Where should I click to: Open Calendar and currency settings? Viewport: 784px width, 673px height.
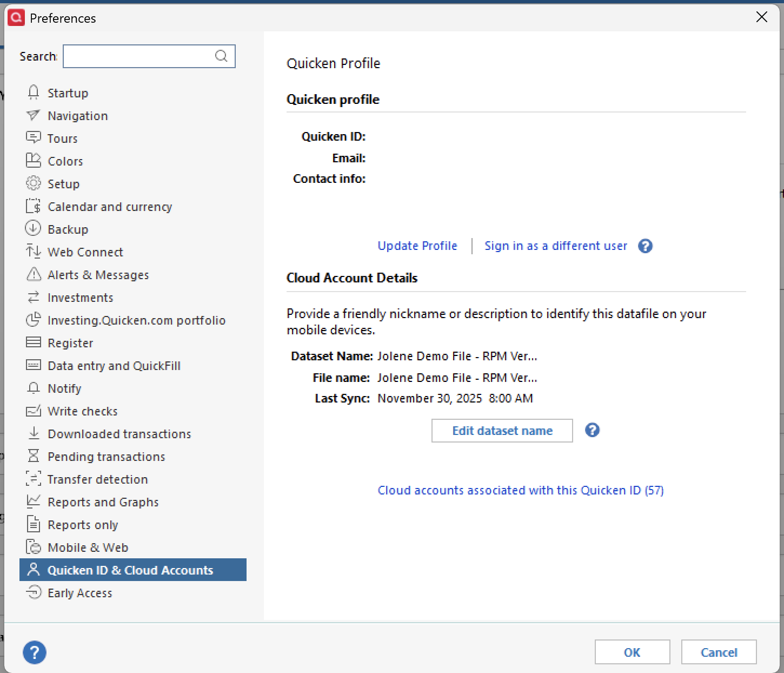click(x=110, y=206)
